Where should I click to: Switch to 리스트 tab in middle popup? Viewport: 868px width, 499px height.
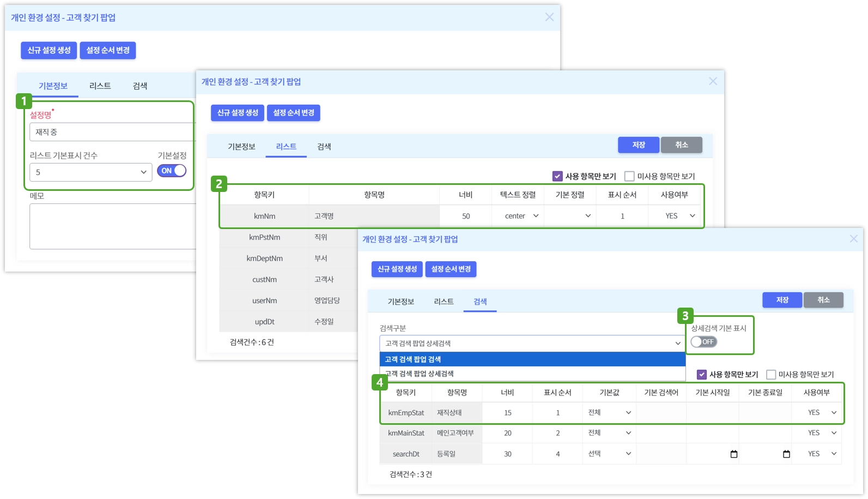286,147
